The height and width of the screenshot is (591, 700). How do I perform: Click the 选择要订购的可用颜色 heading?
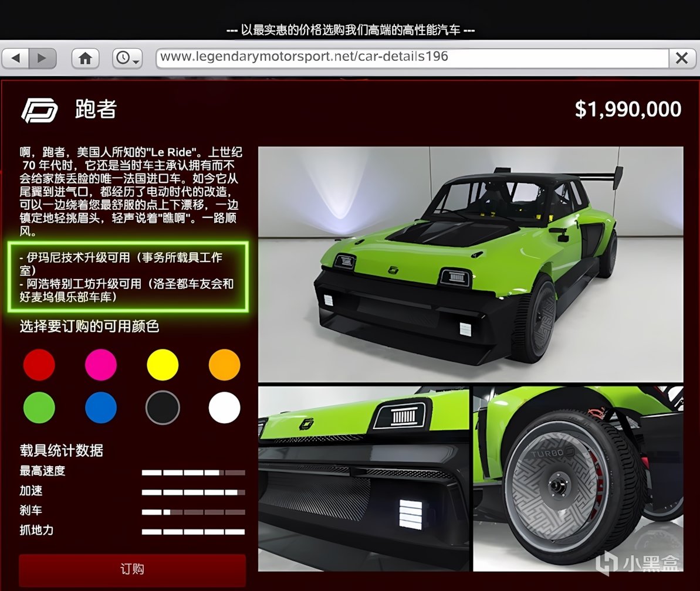click(89, 327)
